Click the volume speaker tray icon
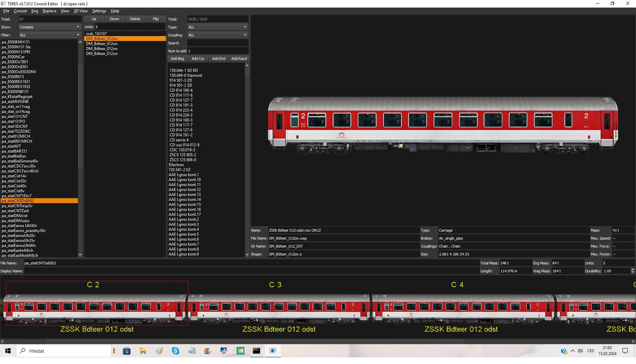 tap(581, 351)
